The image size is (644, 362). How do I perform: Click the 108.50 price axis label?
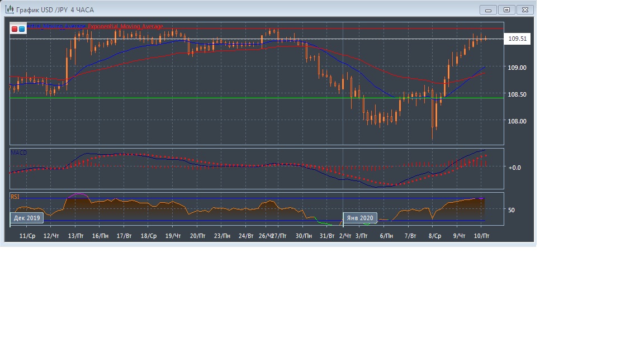click(516, 94)
